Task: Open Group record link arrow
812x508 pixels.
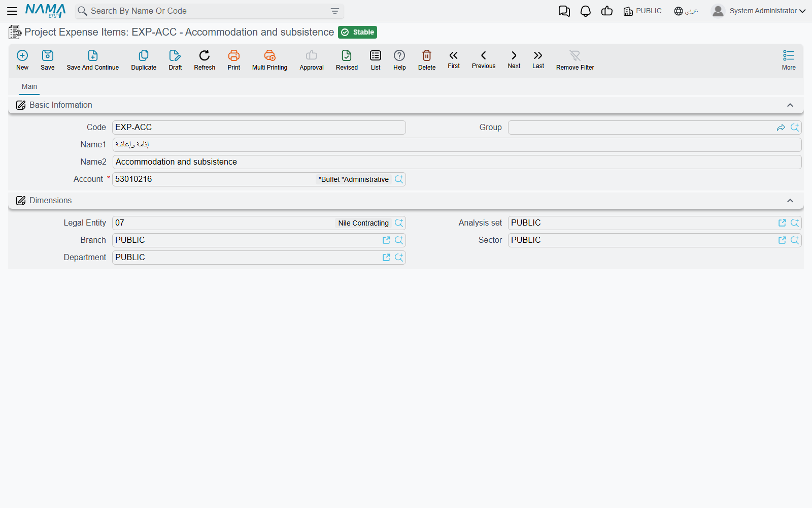Action: (x=781, y=128)
